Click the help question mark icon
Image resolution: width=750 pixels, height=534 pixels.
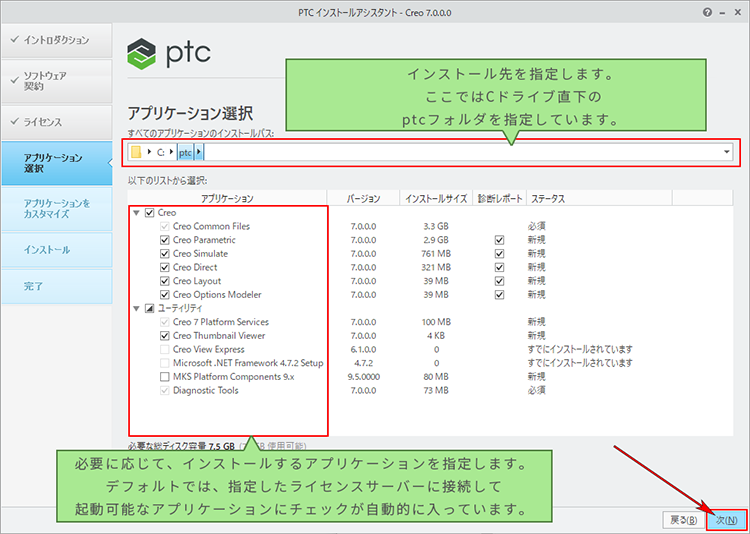click(707, 13)
